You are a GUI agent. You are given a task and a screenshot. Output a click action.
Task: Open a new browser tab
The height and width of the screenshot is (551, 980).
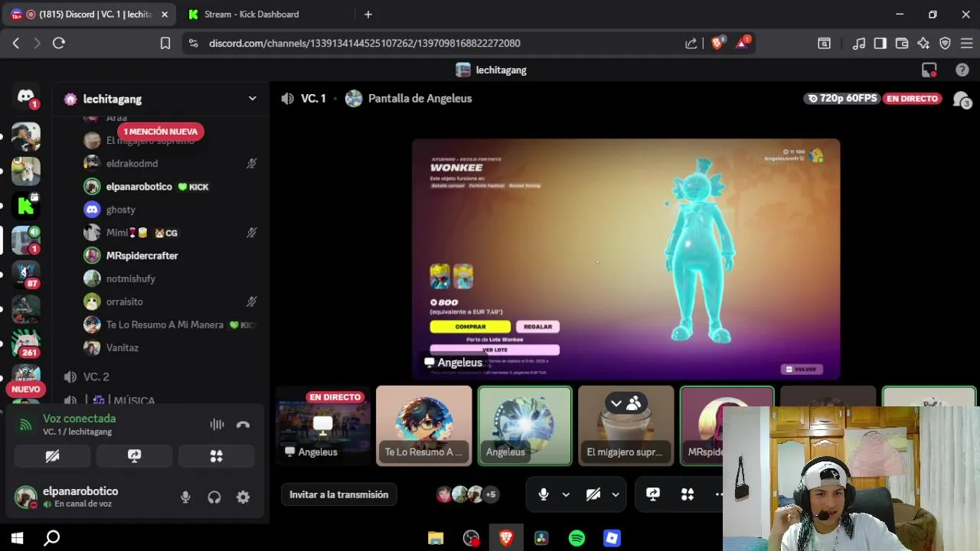click(368, 14)
